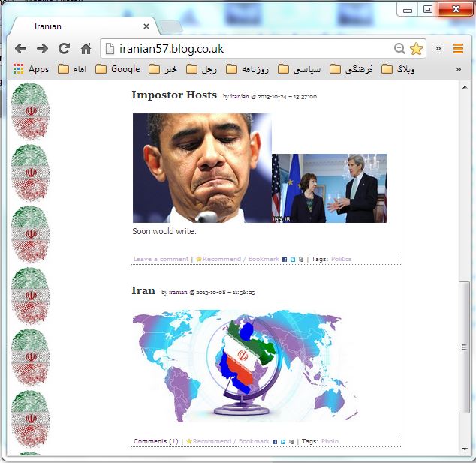The height and width of the screenshot is (463, 476).
Task: Open the وبلاگ bookmarks folder
Action: (x=398, y=69)
